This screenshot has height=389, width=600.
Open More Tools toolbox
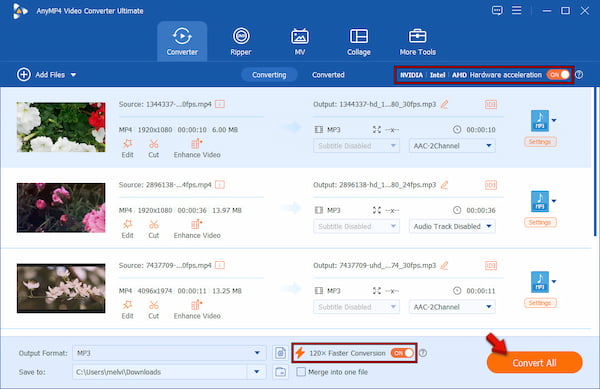pos(417,41)
